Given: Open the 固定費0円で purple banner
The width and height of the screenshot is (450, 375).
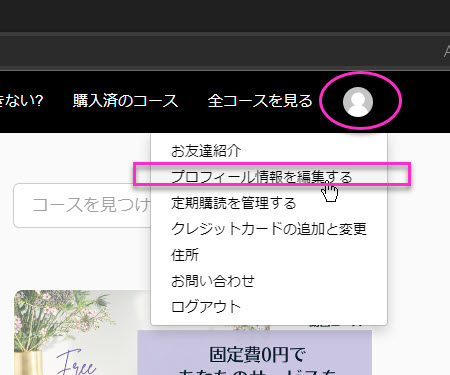Looking at the screenshot, I should pyautogui.click(x=255, y=353).
